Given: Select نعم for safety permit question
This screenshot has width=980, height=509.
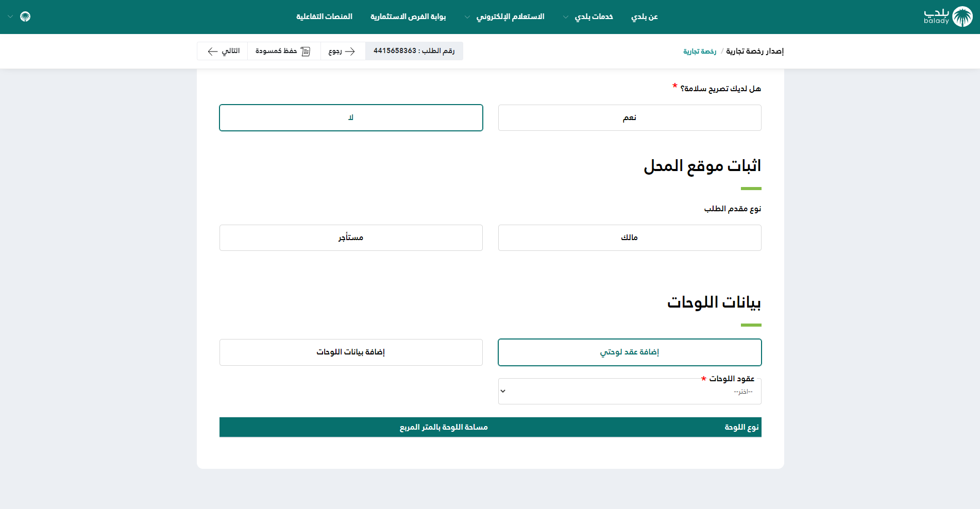Looking at the screenshot, I should [x=629, y=118].
